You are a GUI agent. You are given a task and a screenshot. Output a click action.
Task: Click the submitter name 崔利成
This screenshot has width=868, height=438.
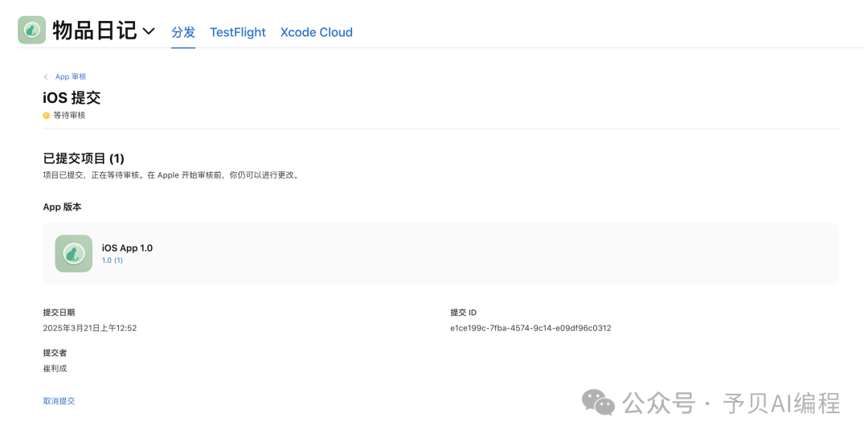coord(55,368)
